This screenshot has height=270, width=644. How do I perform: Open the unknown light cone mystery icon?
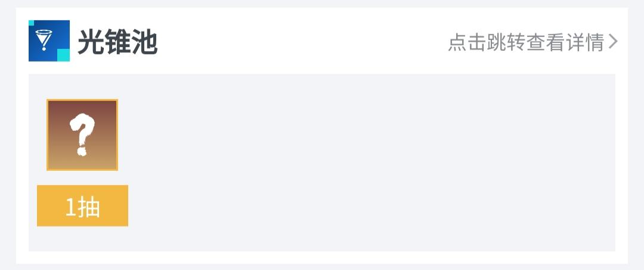(x=82, y=135)
